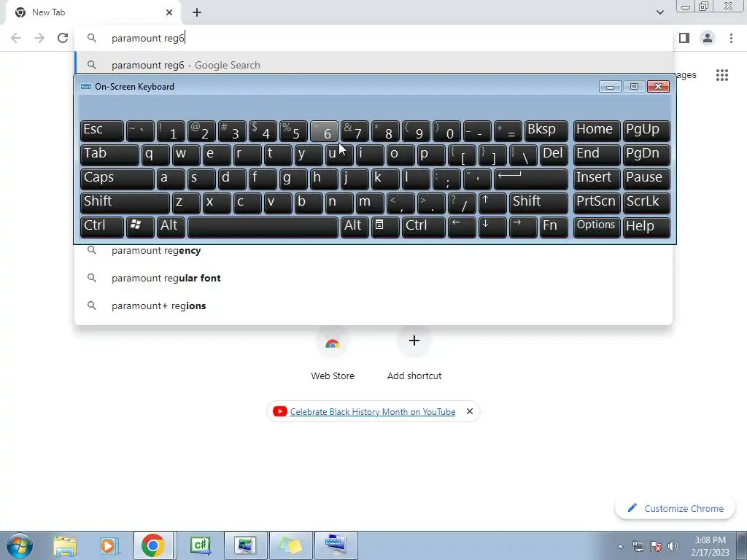Toggle the Chrome side panel icon
The image size is (747, 560).
pos(684,38)
